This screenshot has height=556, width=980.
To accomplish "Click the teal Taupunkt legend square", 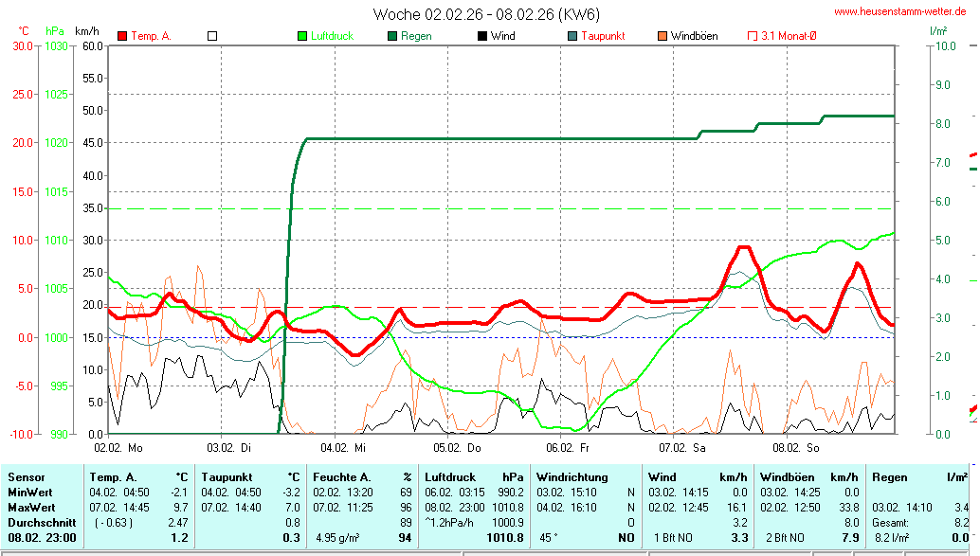I will pos(572,36).
